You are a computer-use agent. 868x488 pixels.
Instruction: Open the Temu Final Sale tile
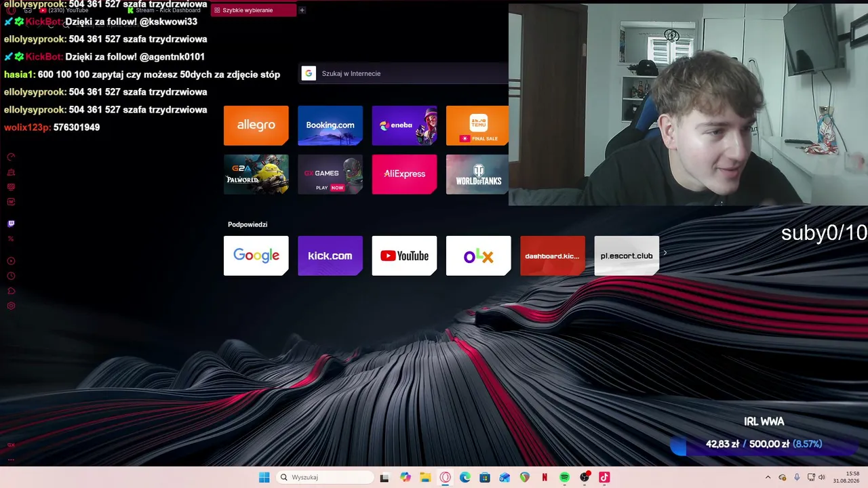(x=477, y=125)
